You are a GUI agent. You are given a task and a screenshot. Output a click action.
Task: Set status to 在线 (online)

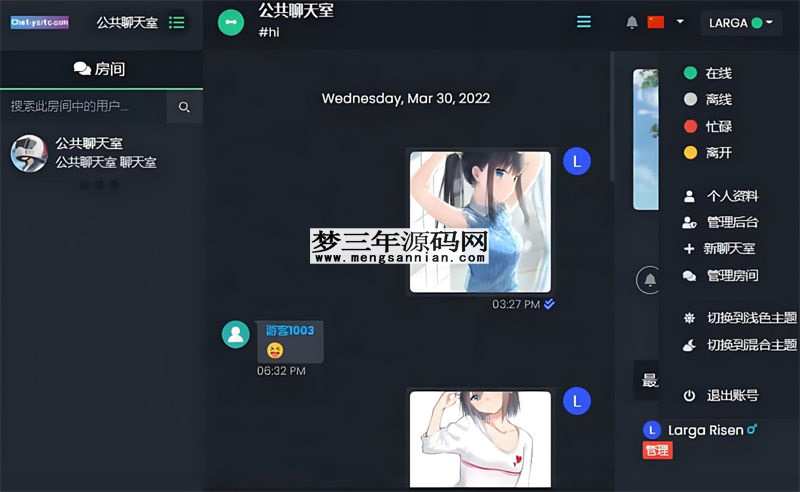708,73
